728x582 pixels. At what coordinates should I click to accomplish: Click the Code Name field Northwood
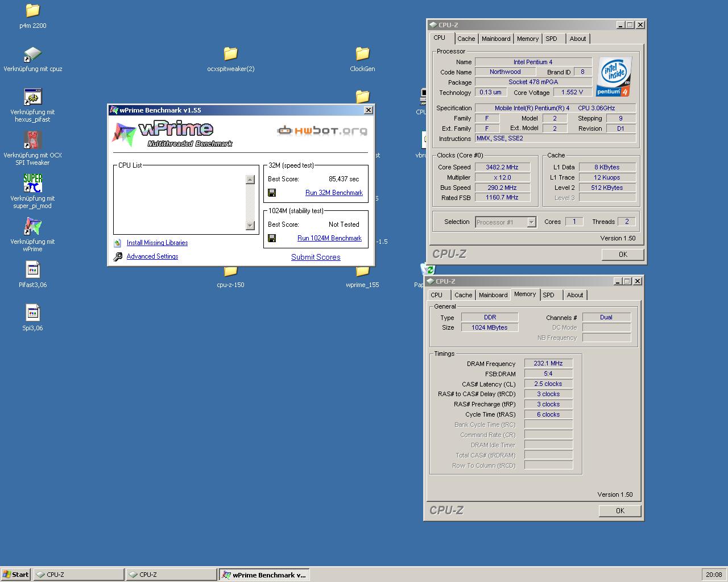[x=505, y=72]
